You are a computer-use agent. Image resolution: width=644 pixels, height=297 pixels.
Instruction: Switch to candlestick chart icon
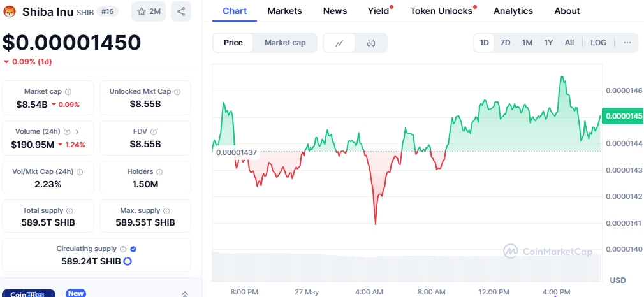click(x=371, y=43)
